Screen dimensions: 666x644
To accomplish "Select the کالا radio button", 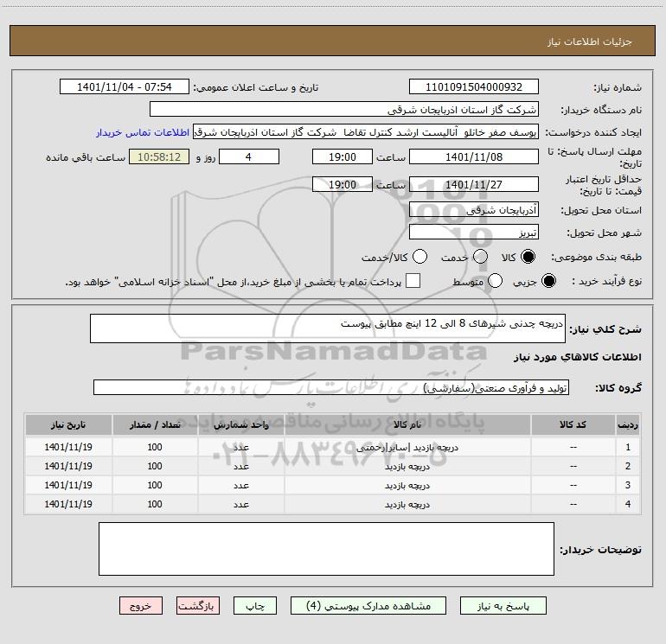I will coord(528,257).
